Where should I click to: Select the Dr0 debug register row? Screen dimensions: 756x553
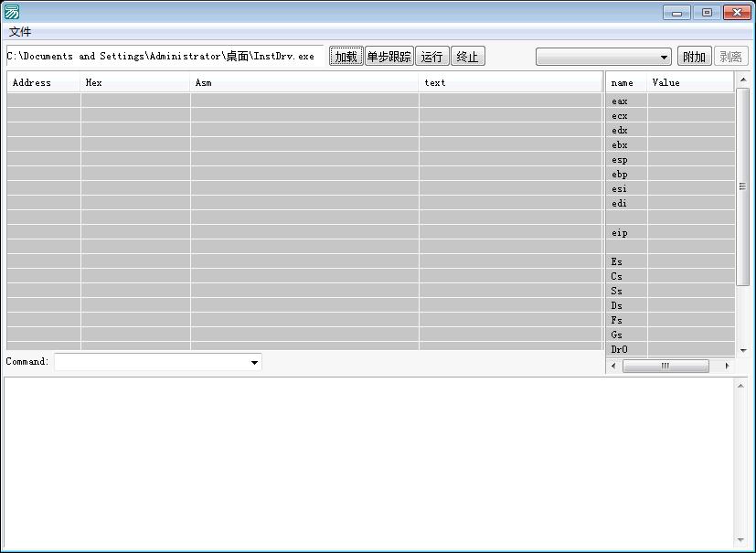[x=670, y=349]
